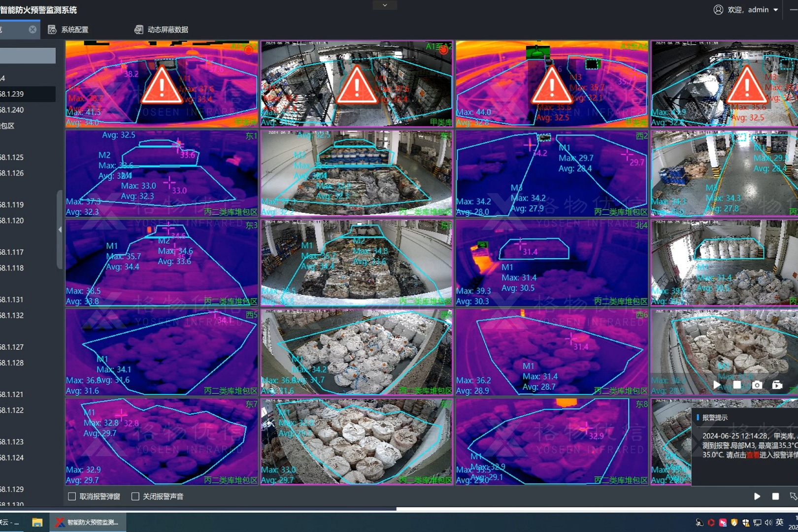The image size is (798, 532).
Task: Click stop button in bottom control bar
Action: (x=775, y=497)
